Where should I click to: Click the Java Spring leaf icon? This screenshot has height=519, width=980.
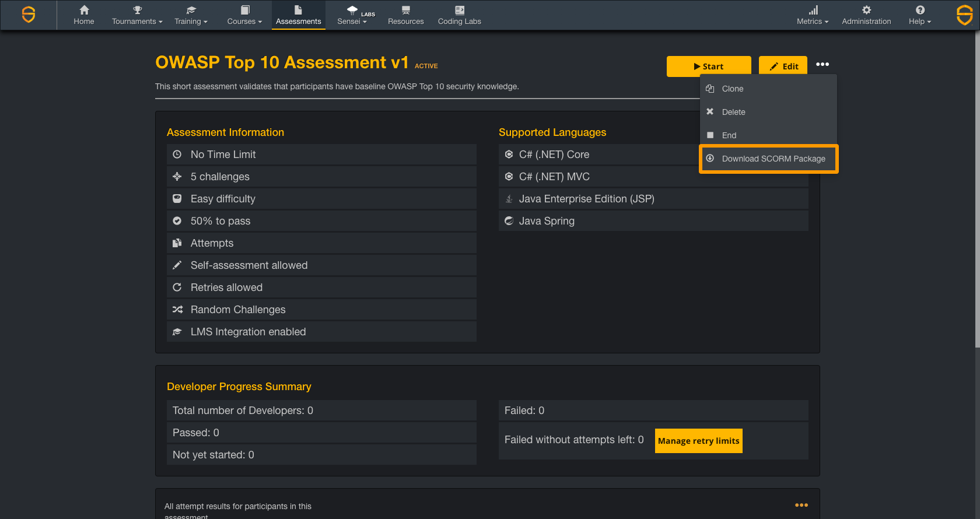pos(509,221)
